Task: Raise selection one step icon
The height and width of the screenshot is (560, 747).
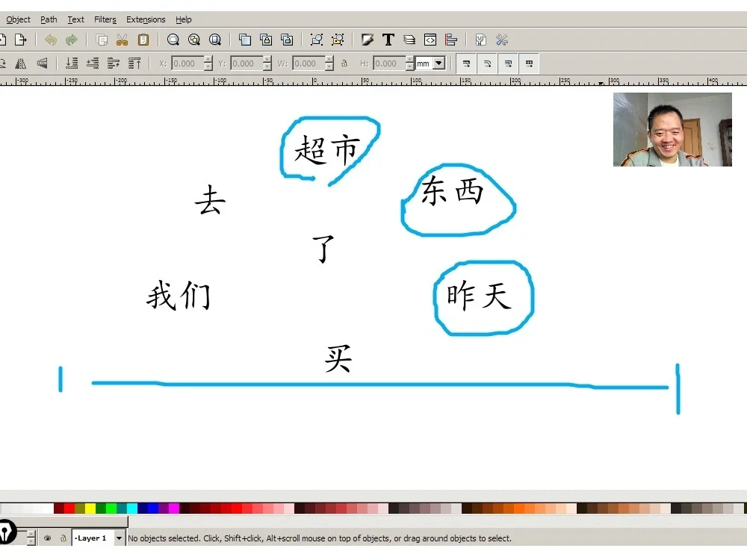Action: [x=114, y=63]
